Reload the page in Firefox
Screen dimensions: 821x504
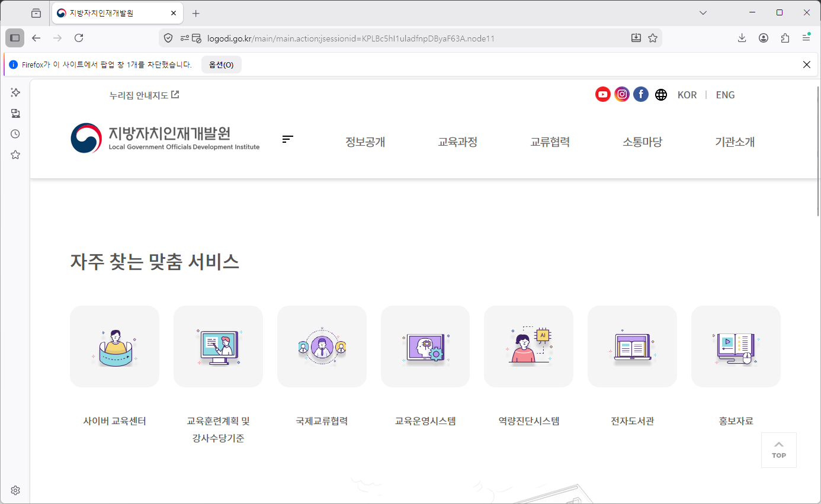[79, 38]
